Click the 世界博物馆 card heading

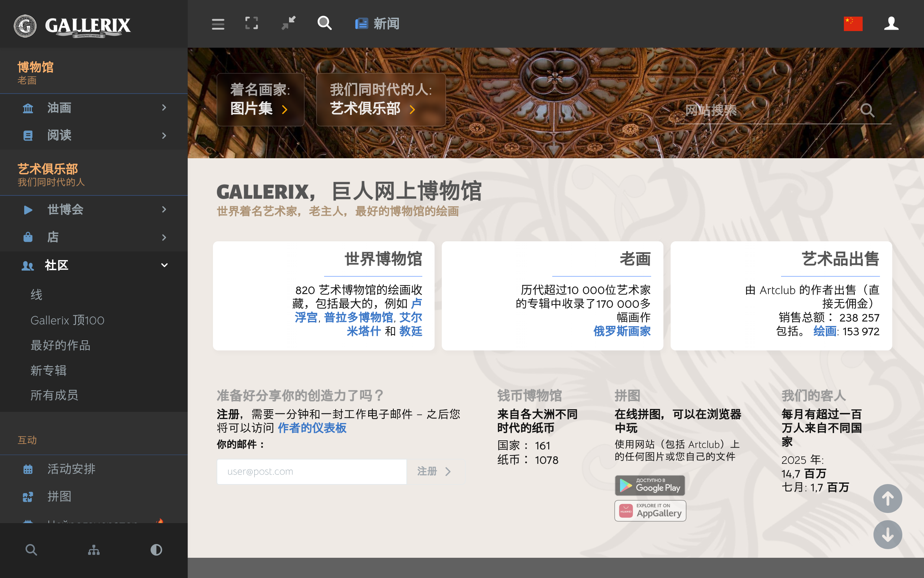click(383, 259)
